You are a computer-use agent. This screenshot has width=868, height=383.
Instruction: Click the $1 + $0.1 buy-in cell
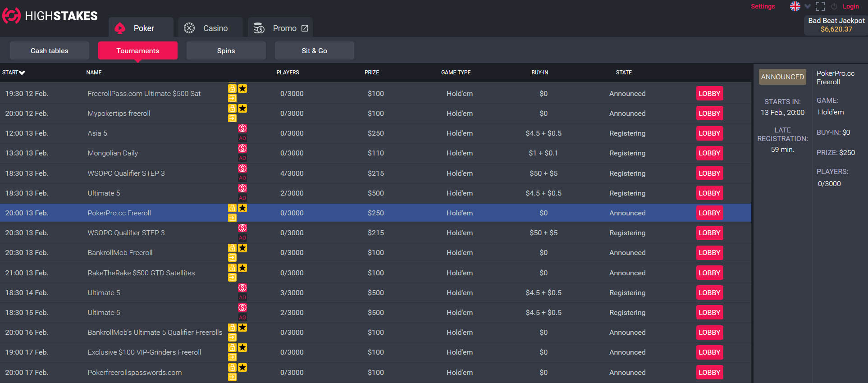point(544,153)
